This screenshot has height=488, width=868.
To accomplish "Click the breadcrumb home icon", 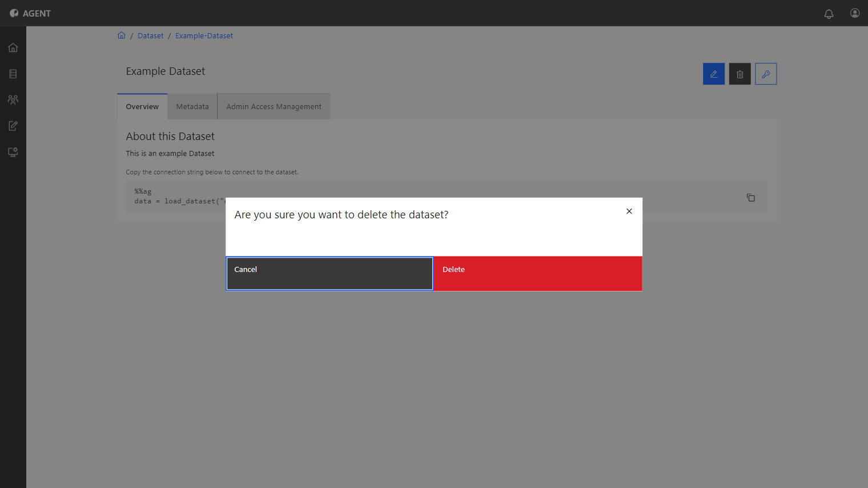I will tap(122, 35).
